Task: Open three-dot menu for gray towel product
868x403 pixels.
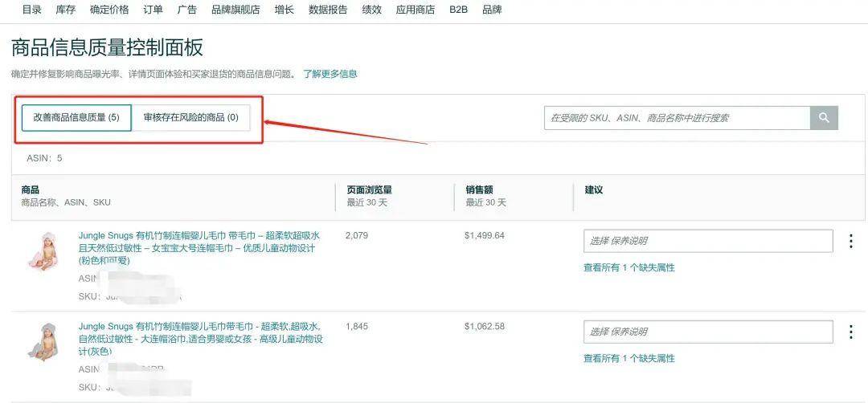Action: click(x=851, y=332)
